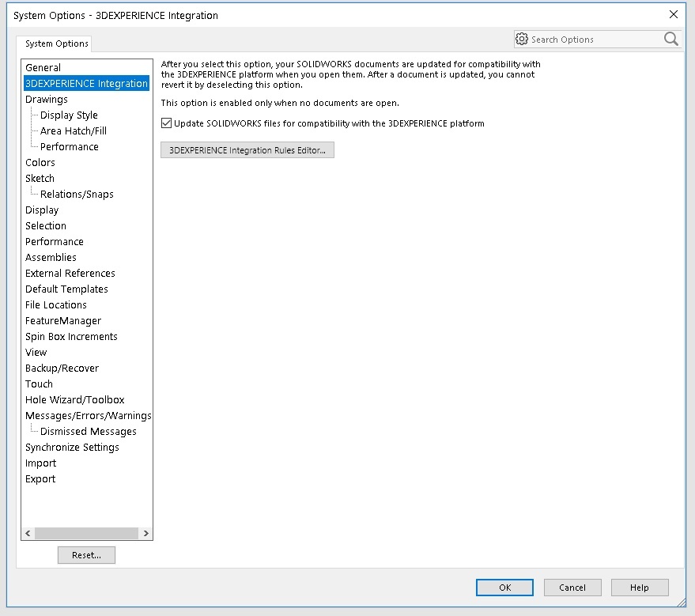This screenshot has height=616, width=695.
Task: Open 3DEXPERIENCE Integration Rules Editor
Action: 247,149
